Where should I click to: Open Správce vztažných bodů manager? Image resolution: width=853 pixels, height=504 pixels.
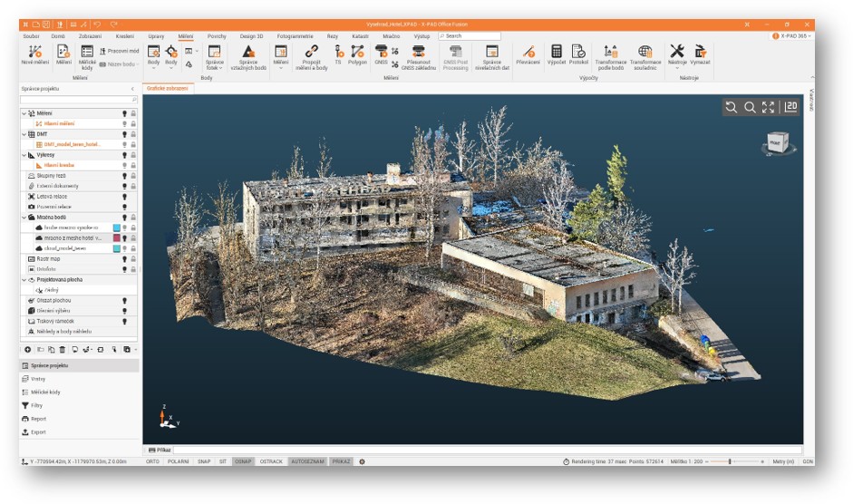(x=248, y=56)
